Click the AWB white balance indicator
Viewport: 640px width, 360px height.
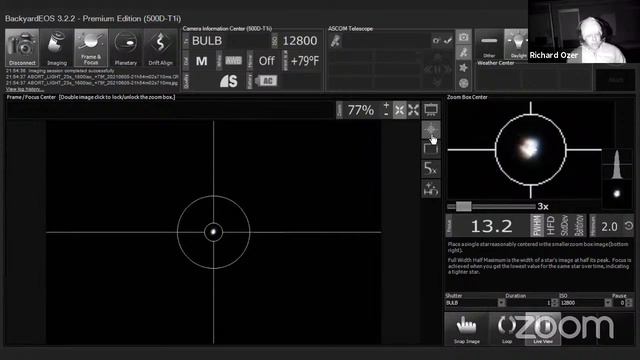point(233,61)
